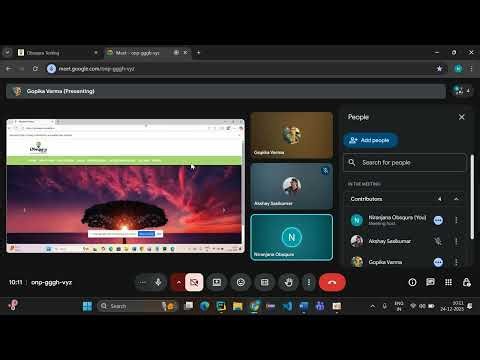Go back in the browser
480x360 pixels.
coord(9,69)
